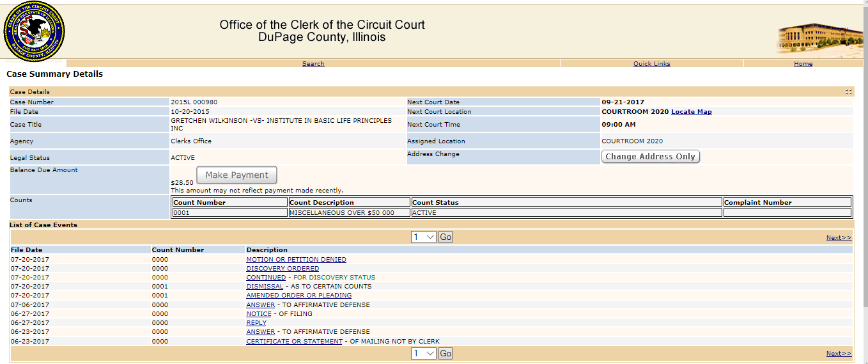This screenshot has height=364, width=868.
Task: Click the courthouse building image in the header
Action: click(819, 40)
